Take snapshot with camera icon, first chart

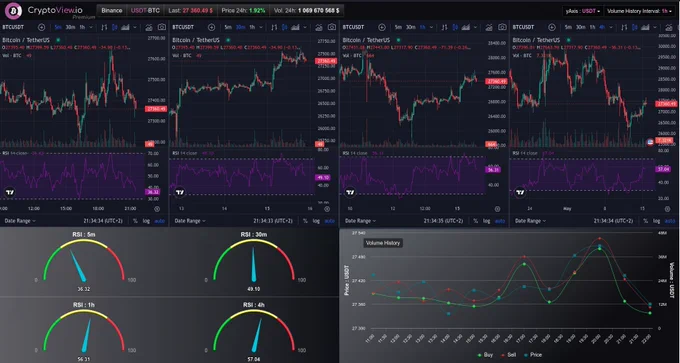click(x=162, y=27)
